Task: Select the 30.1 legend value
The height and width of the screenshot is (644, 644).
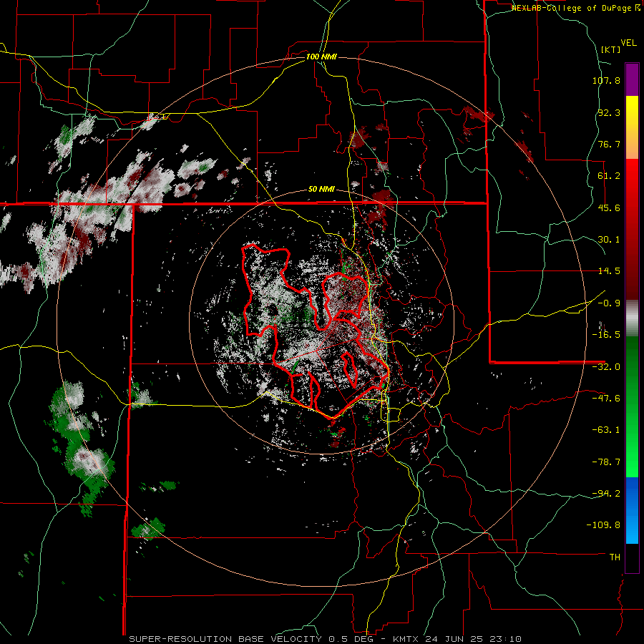Action: [609, 240]
